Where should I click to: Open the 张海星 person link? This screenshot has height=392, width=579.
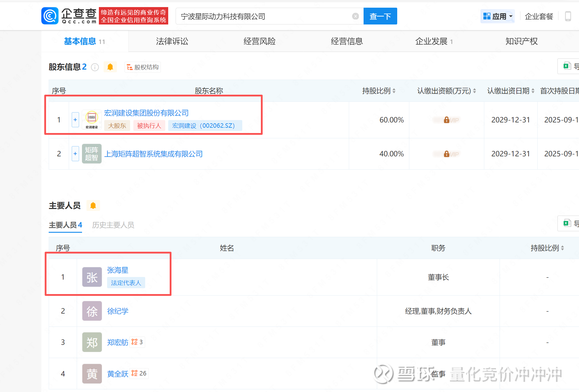tap(117, 270)
